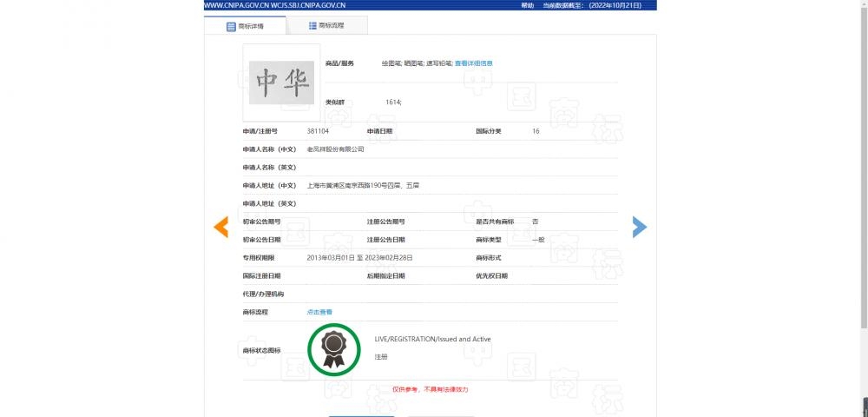The height and width of the screenshot is (417, 868).
Task: Click the 后期指定日期 label
Action: (x=386, y=275)
